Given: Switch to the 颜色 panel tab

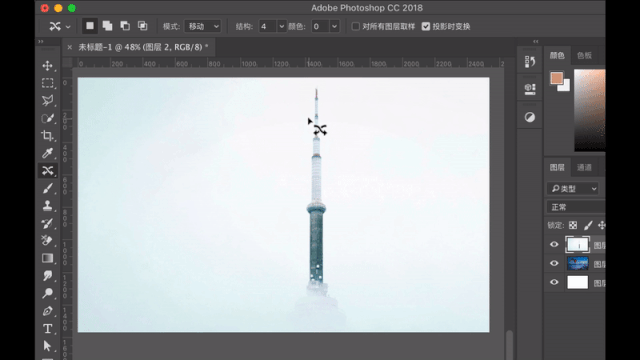Looking at the screenshot, I should pyautogui.click(x=557, y=56).
